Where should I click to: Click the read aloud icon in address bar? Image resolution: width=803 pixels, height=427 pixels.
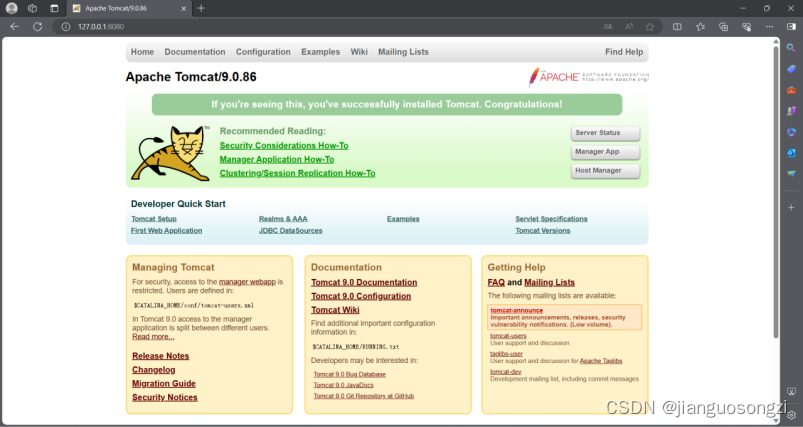pyautogui.click(x=629, y=27)
